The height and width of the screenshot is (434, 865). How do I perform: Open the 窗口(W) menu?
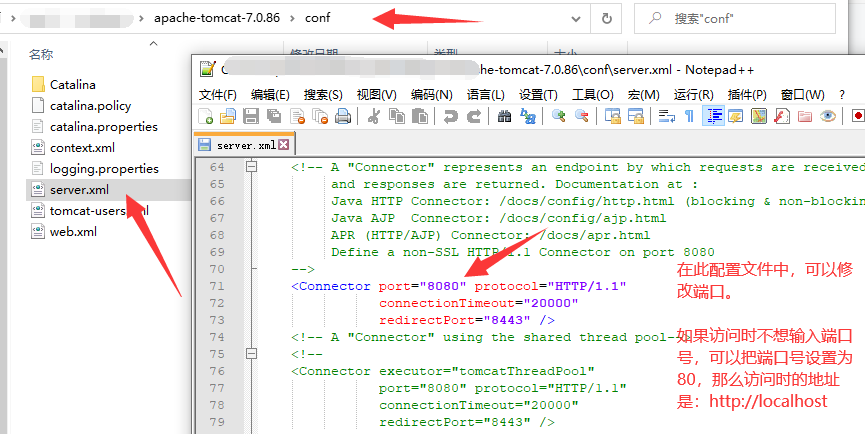(803, 95)
